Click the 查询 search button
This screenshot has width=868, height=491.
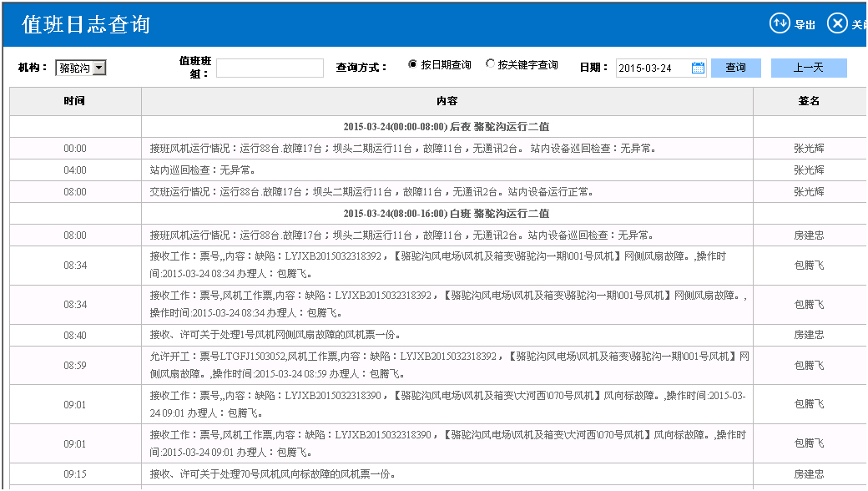point(735,68)
